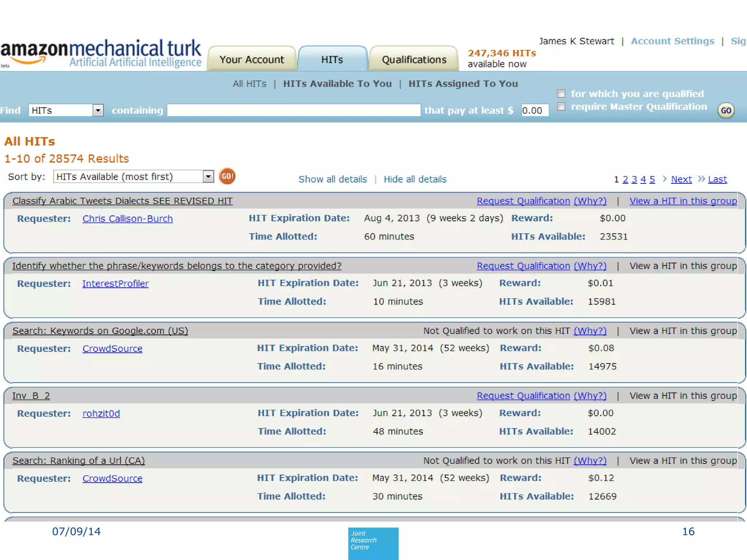Open Account Settings link
This screenshot has height=560, width=747.
[x=672, y=41]
